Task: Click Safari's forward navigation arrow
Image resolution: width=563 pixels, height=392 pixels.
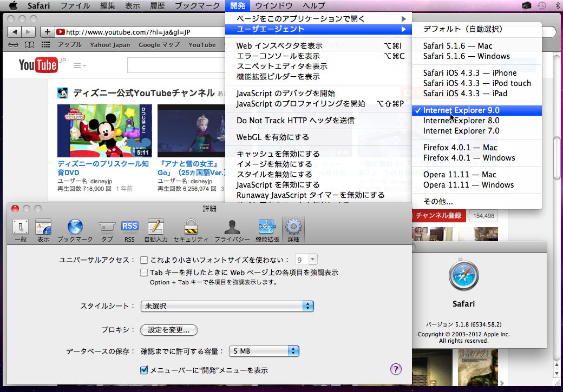Action: [28, 32]
